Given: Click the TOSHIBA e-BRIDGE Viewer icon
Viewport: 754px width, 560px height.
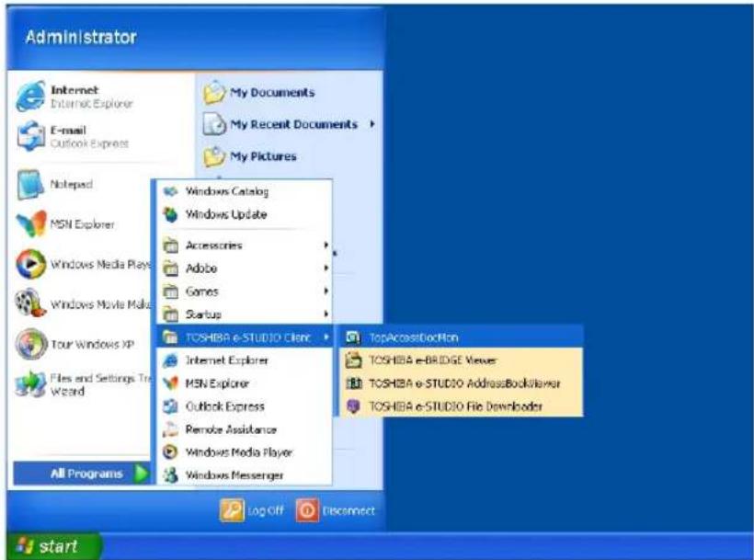Looking at the screenshot, I should (353, 360).
